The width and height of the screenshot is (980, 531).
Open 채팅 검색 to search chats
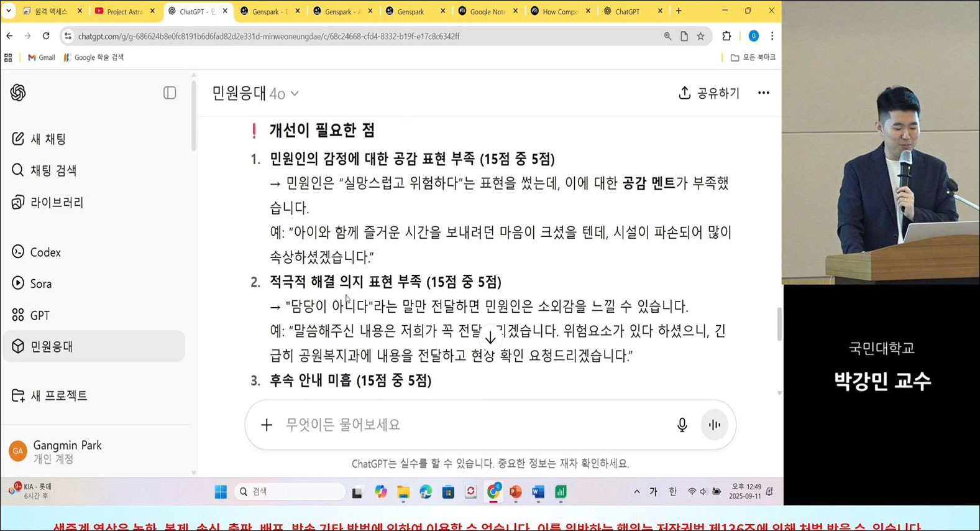point(53,170)
